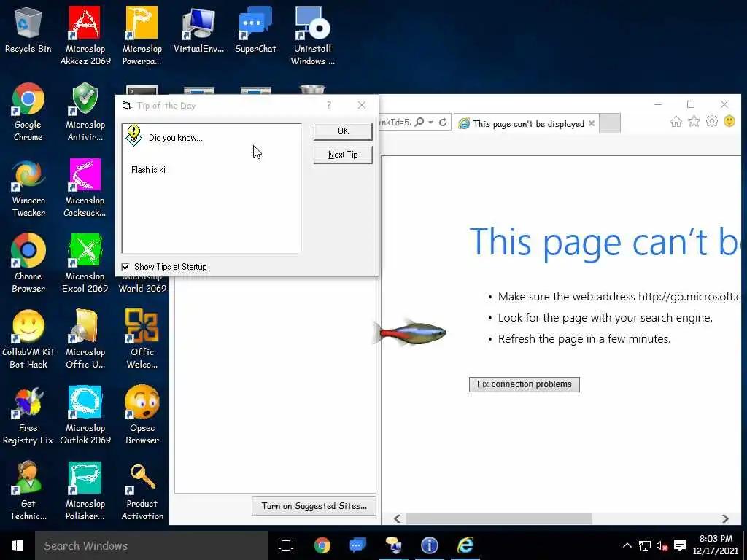The image size is (747, 560).
Task: Launch the VirtualEnv desktop shortcut
Action: (198, 29)
